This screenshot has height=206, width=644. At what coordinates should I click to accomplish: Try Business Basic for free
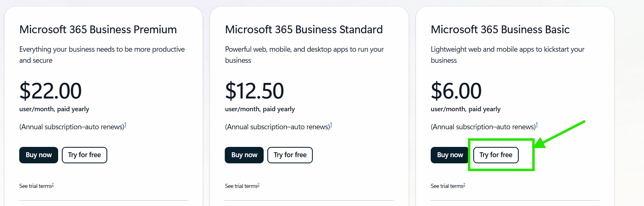tap(496, 155)
